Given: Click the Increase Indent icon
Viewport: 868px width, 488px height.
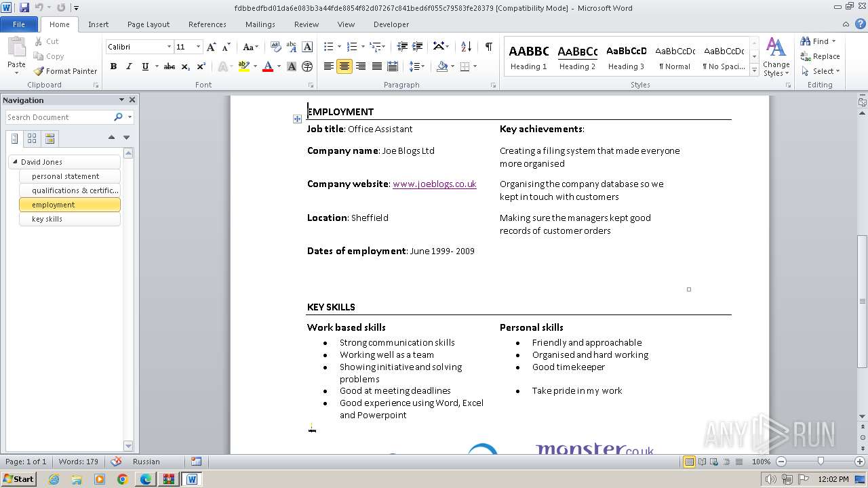Looking at the screenshot, I should pos(418,47).
